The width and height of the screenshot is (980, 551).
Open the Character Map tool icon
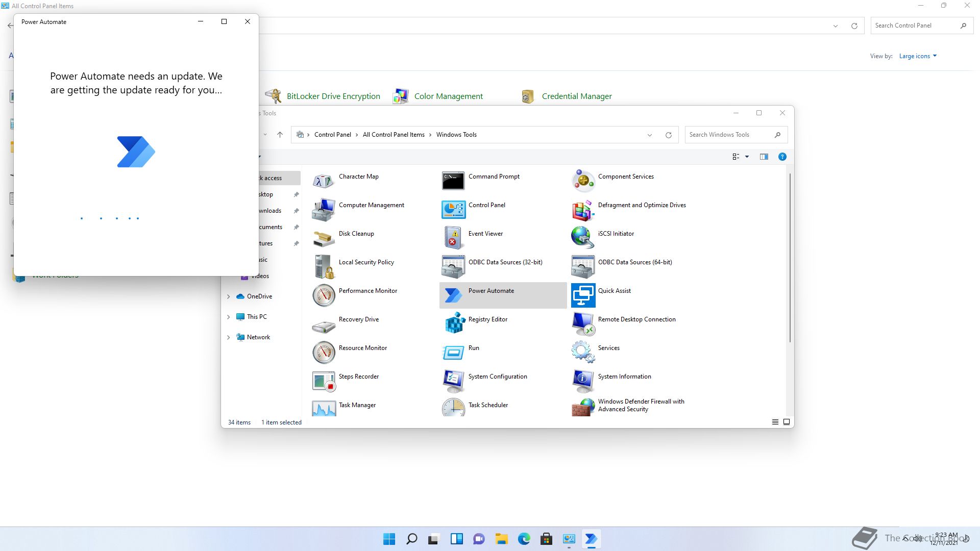click(324, 181)
